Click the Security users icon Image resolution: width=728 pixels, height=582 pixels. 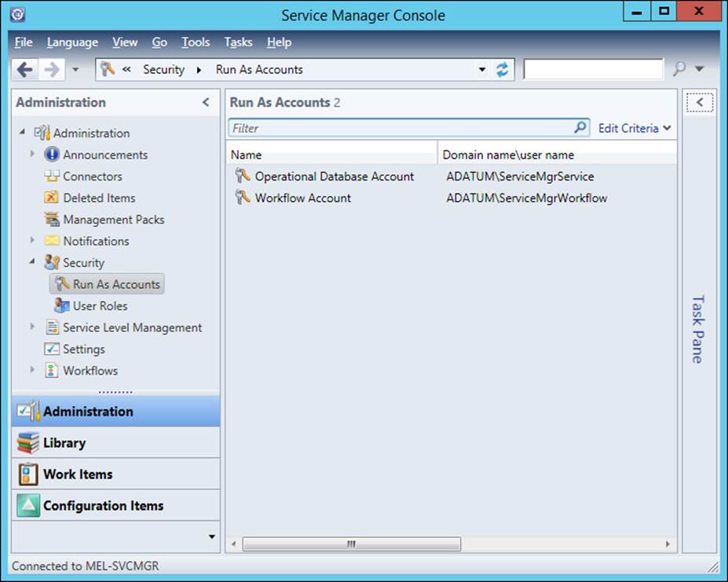click(x=52, y=262)
